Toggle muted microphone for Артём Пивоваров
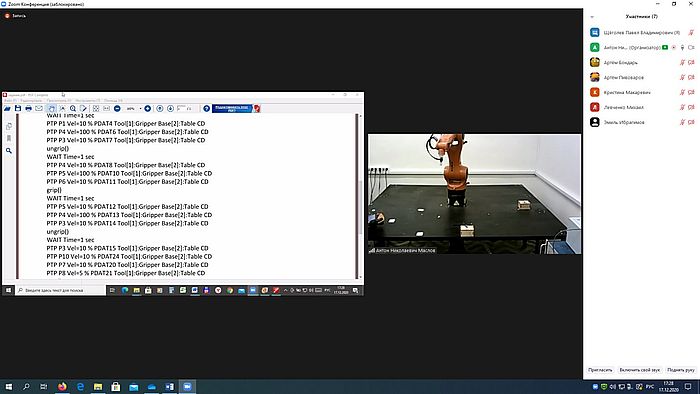Viewport: 700px width, 394px height. point(682,77)
